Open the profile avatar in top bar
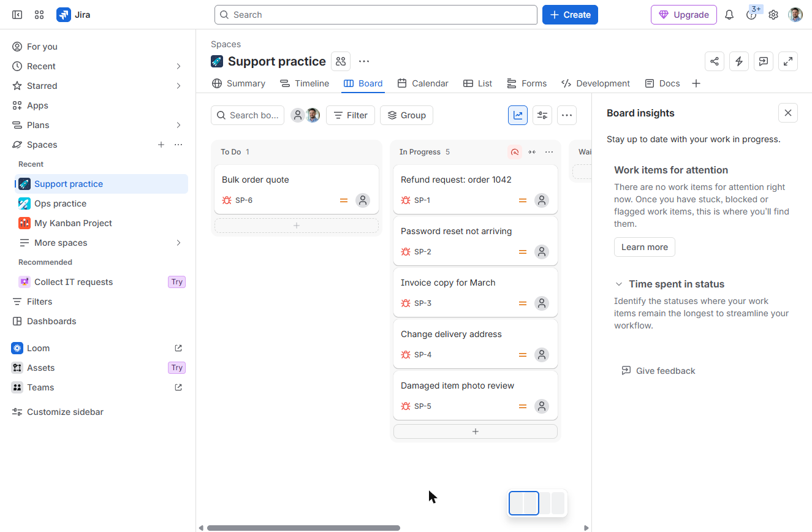The width and height of the screenshot is (812, 532). click(x=795, y=15)
